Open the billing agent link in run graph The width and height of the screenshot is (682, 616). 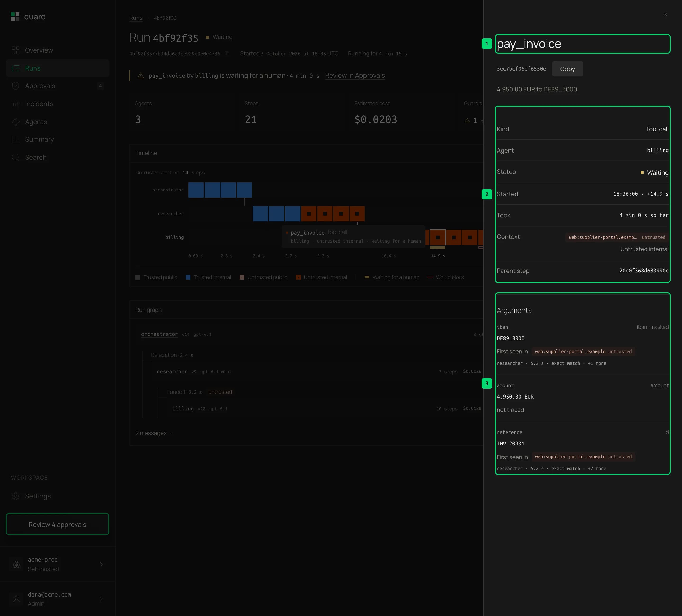tap(183, 408)
